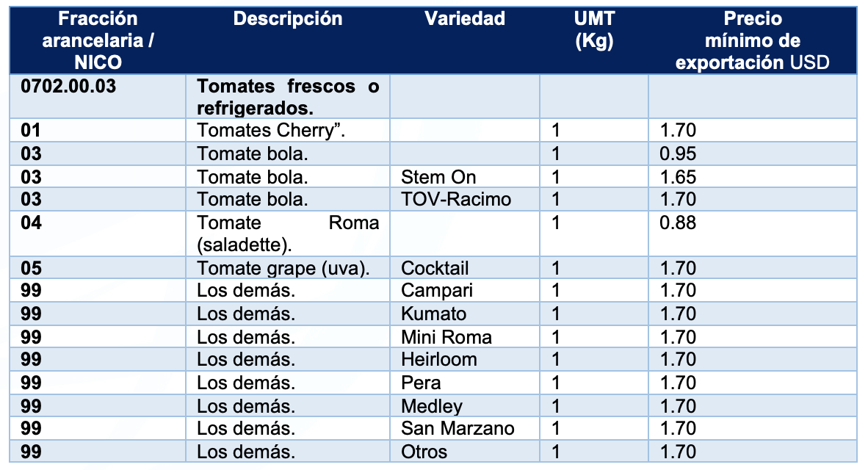This screenshot has height=470, width=868.
Task: Select 'Tomate Roma (saladette).' cell
Action: point(288,233)
